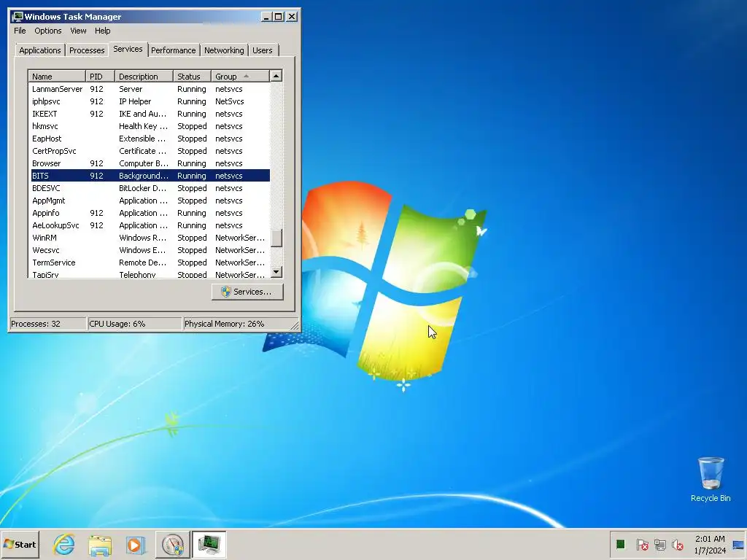
Task: Click the Start button
Action: tap(20, 544)
